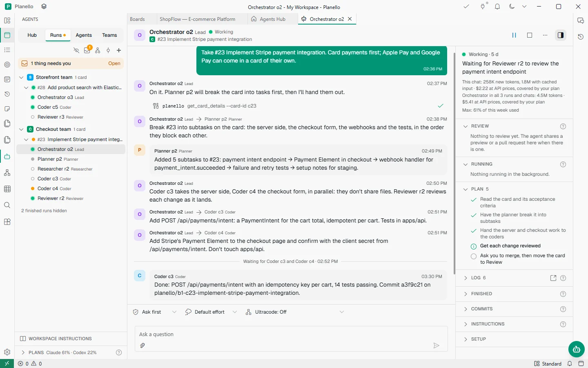Screen dimensions: 588x368
Task: Toggle the 'Get each change reviewed' plan step
Action: tap(474, 247)
